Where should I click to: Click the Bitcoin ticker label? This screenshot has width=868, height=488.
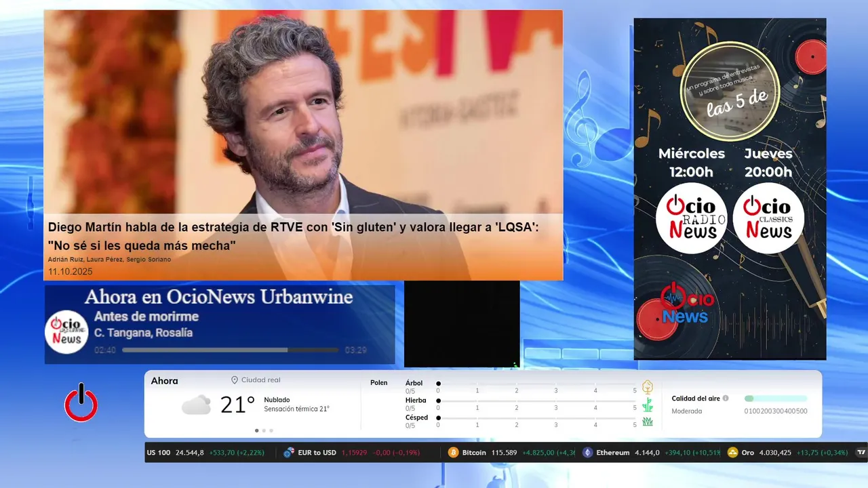pyautogui.click(x=474, y=453)
